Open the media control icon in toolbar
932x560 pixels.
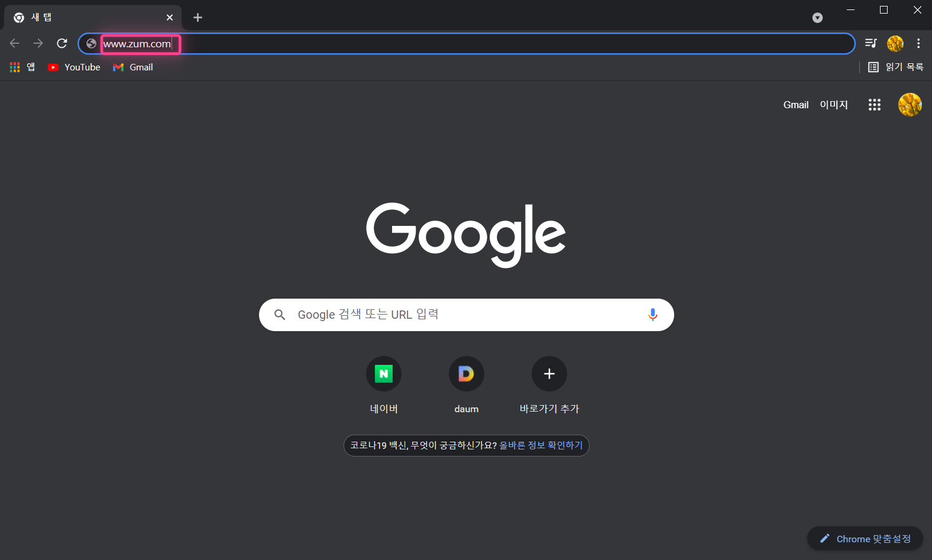870,43
